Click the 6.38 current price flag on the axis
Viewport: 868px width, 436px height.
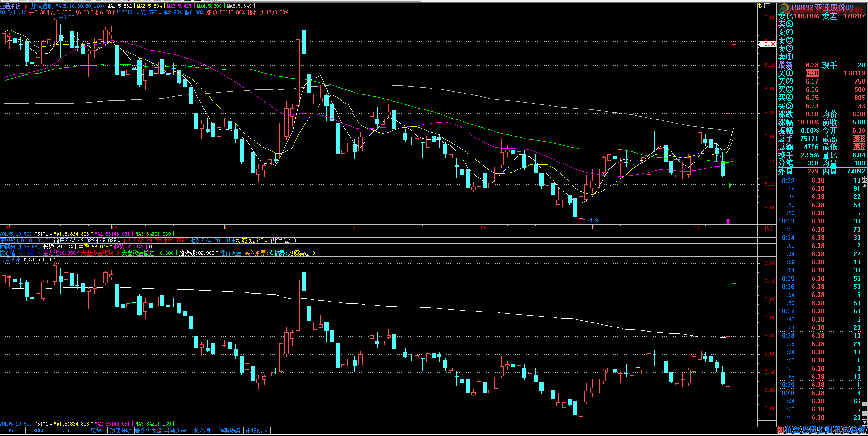click(768, 44)
